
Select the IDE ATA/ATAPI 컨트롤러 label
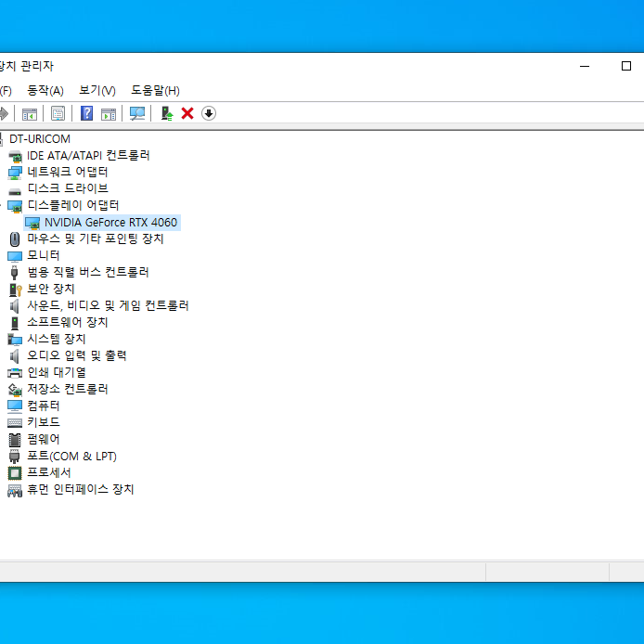point(88,155)
